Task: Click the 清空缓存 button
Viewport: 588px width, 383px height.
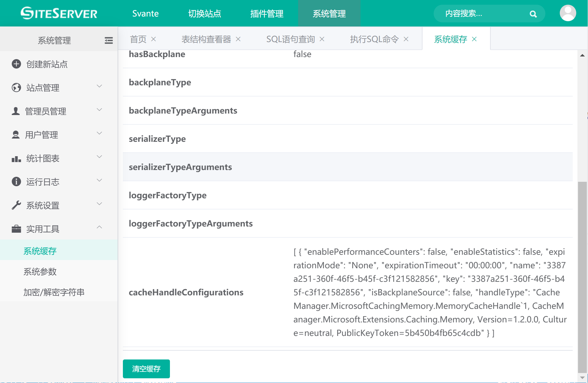Action: tap(146, 369)
